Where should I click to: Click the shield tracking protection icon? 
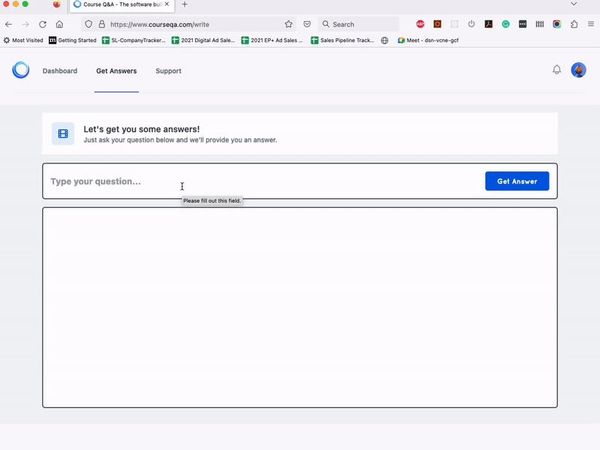pos(88,24)
